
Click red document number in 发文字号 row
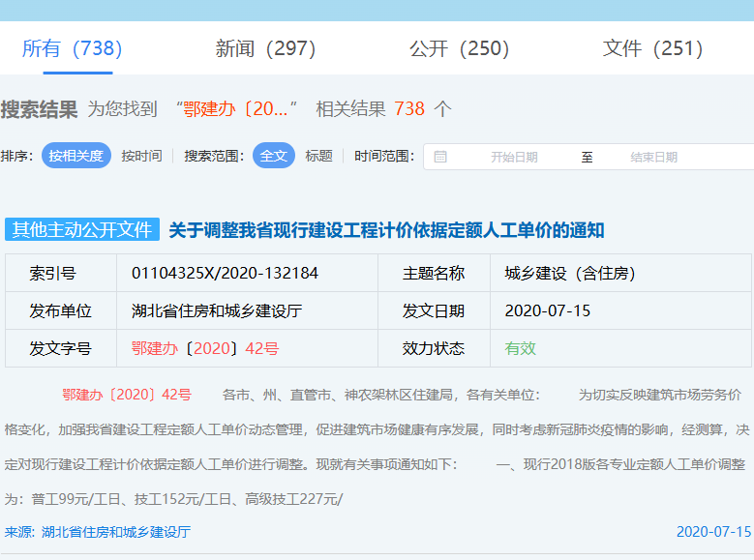point(204,348)
